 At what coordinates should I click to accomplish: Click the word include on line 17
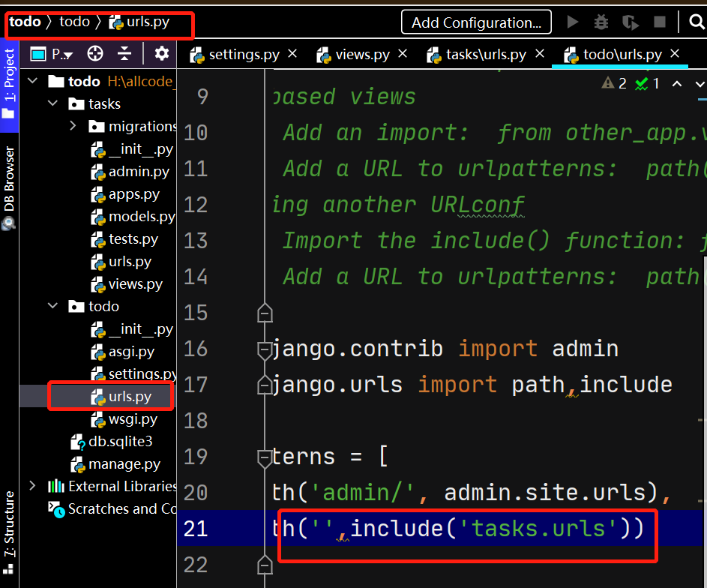tap(626, 385)
